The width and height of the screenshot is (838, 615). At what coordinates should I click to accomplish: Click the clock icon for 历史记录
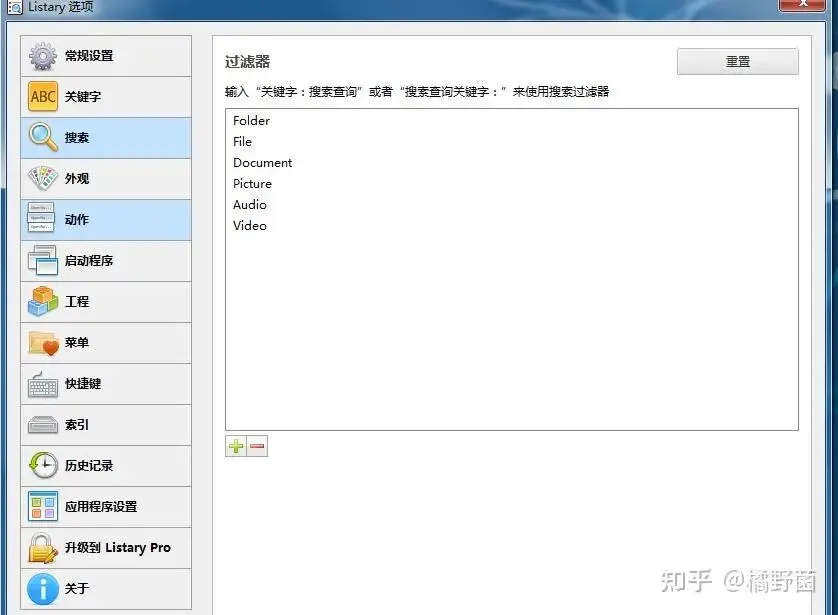pos(43,465)
